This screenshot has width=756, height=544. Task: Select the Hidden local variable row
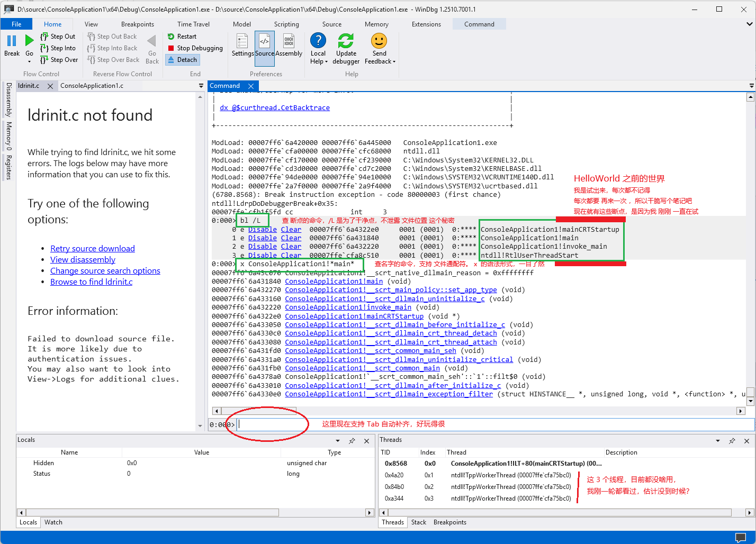(195, 463)
